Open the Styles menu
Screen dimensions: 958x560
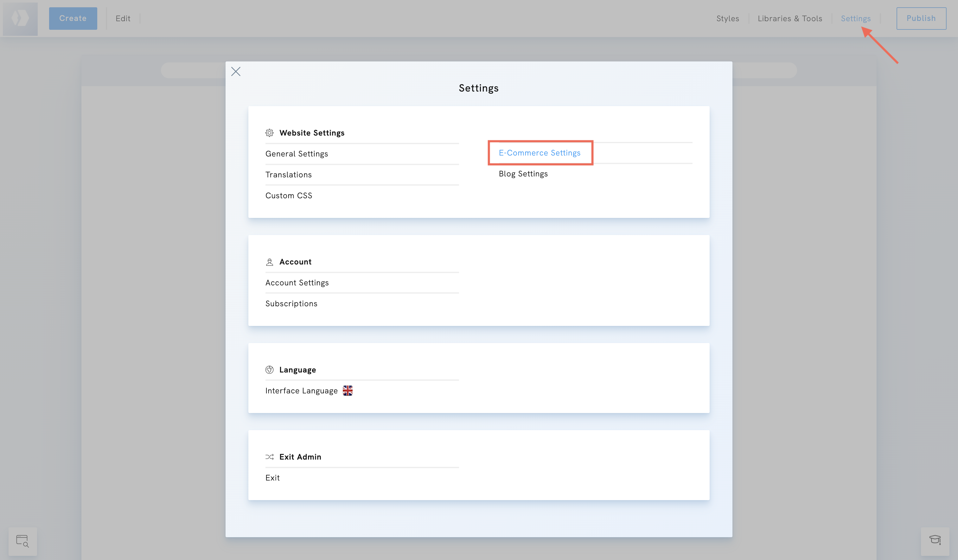click(x=728, y=18)
